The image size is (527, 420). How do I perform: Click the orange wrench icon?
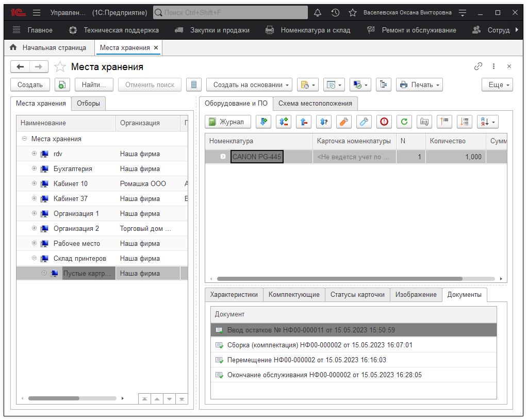tap(344, 122)
